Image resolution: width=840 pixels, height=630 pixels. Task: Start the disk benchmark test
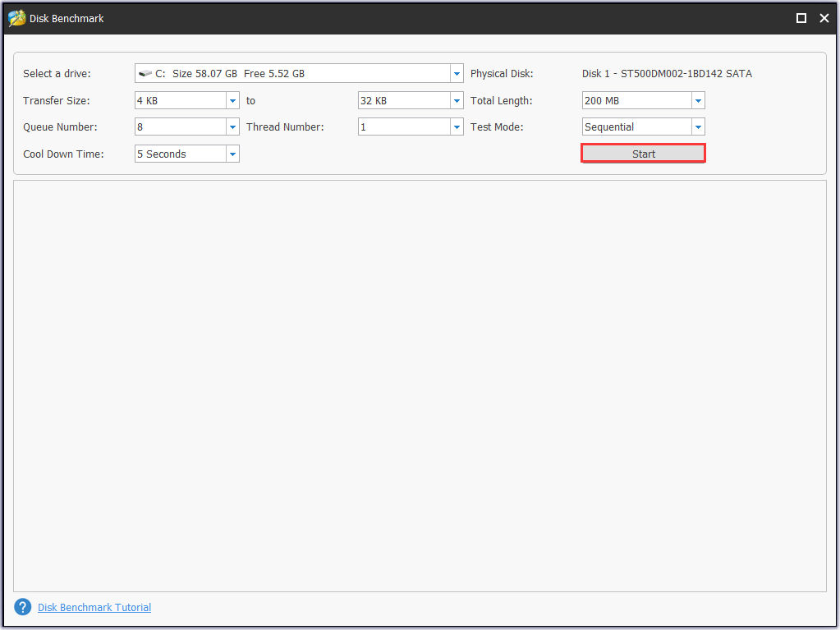[x=644, y=154]
